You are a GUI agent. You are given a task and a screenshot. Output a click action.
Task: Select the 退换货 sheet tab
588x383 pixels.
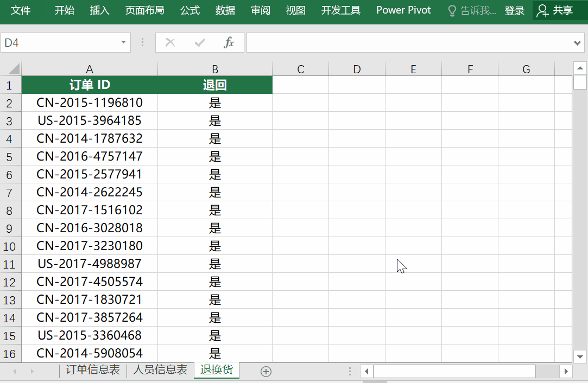click(217, 370)
